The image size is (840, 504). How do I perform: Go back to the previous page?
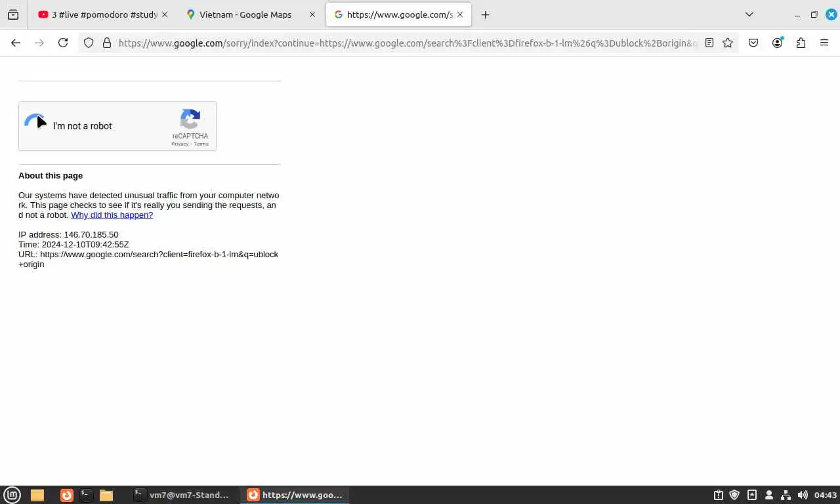tap(16, 43)
